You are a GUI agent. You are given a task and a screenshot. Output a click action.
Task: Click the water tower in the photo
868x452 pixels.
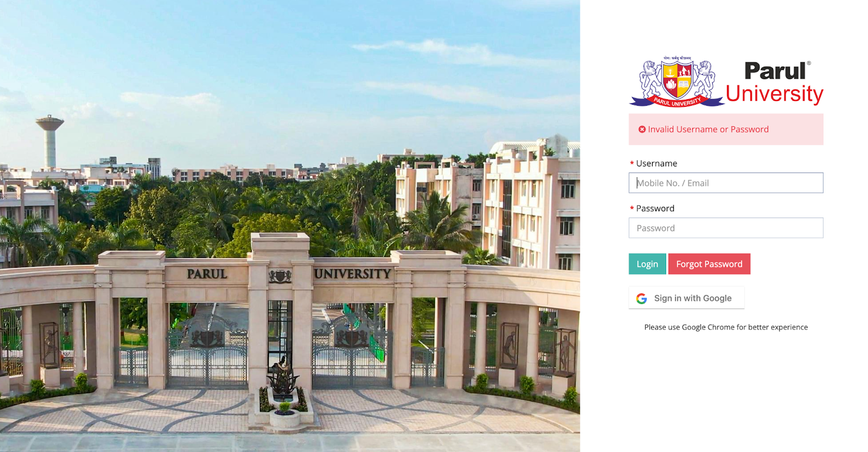[x=50, y=141]
